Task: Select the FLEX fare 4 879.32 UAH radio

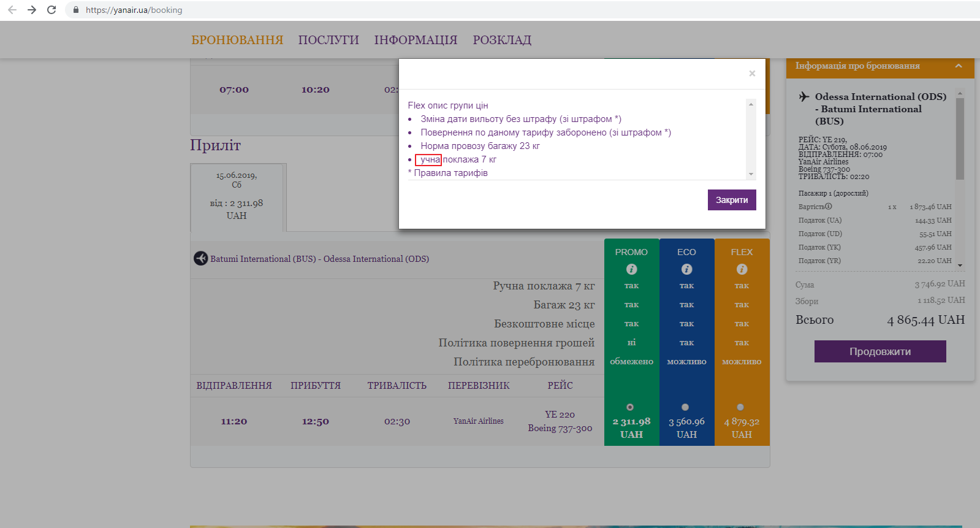Action: [740, 407]
